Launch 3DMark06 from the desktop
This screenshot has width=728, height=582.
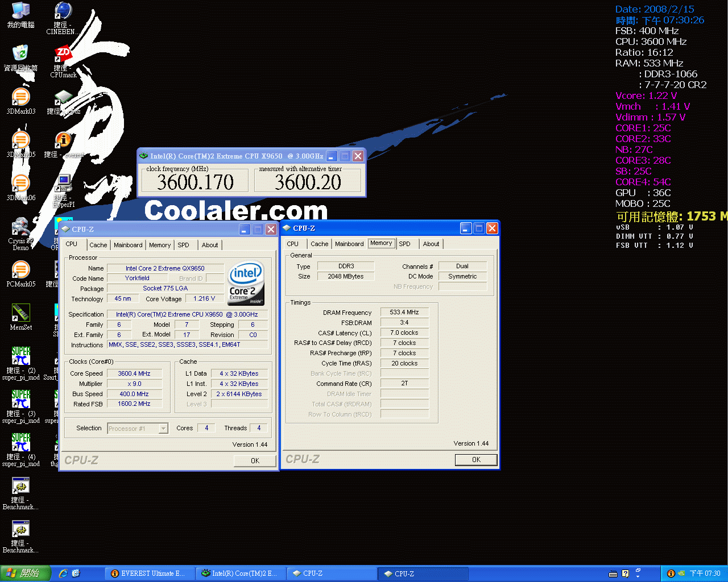click(20, 188)
